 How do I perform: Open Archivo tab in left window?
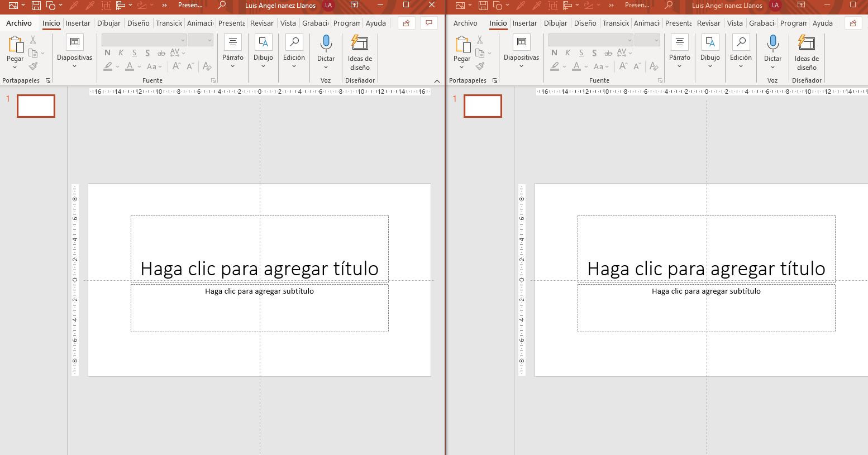pos(19,23)
